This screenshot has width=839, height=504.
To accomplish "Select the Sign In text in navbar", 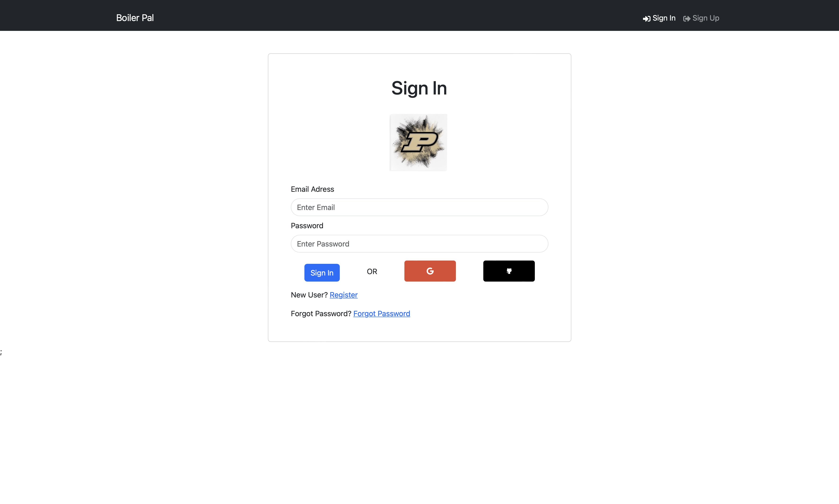I will 664,18.
